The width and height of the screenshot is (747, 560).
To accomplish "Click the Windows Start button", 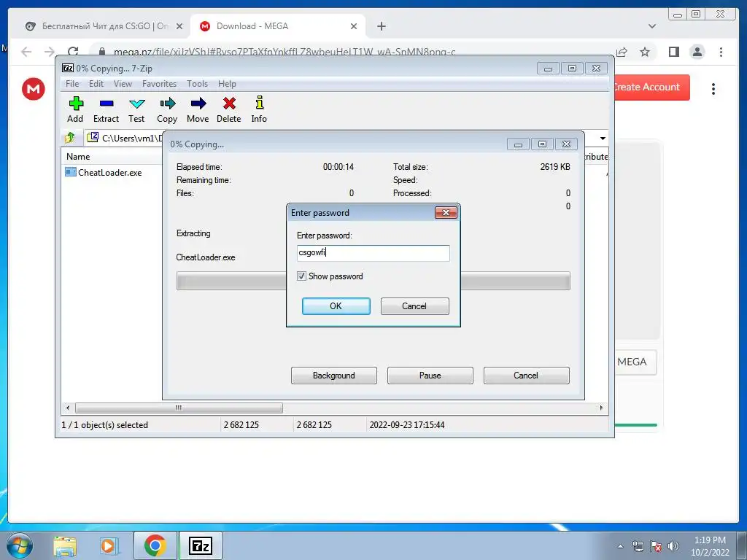I will point(20,545).
